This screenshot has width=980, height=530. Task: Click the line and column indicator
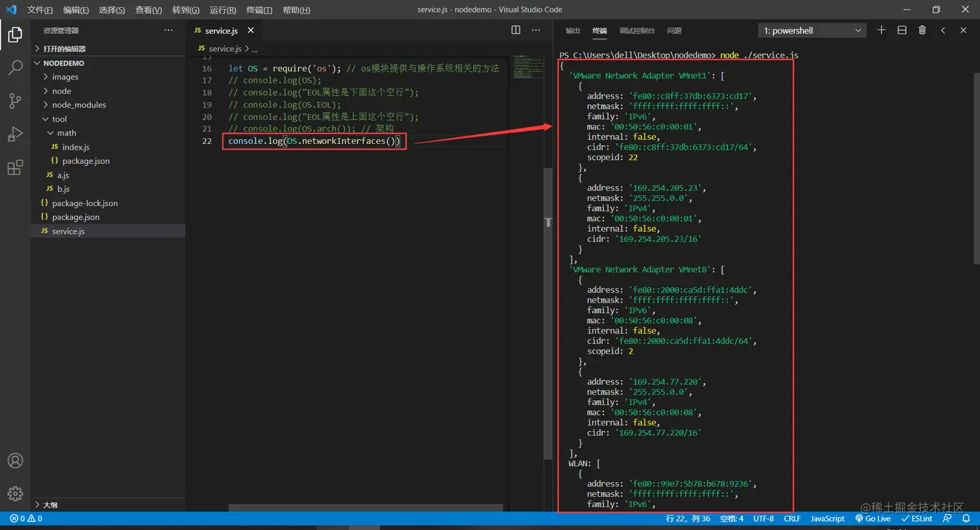click(688, 518)
